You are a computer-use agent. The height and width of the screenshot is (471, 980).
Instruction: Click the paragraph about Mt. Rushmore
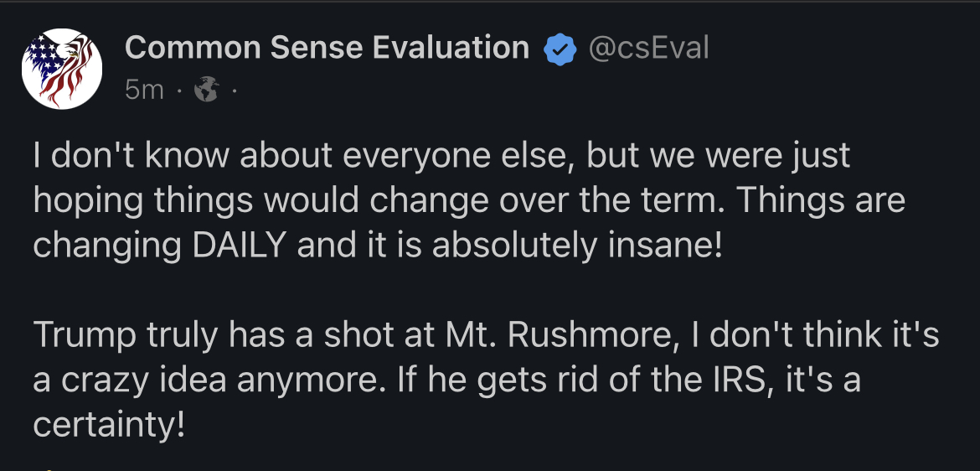[486, 380]
